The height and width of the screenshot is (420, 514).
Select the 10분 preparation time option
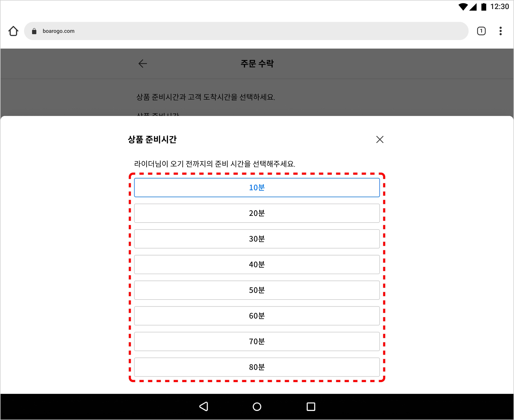pos(257,188)
